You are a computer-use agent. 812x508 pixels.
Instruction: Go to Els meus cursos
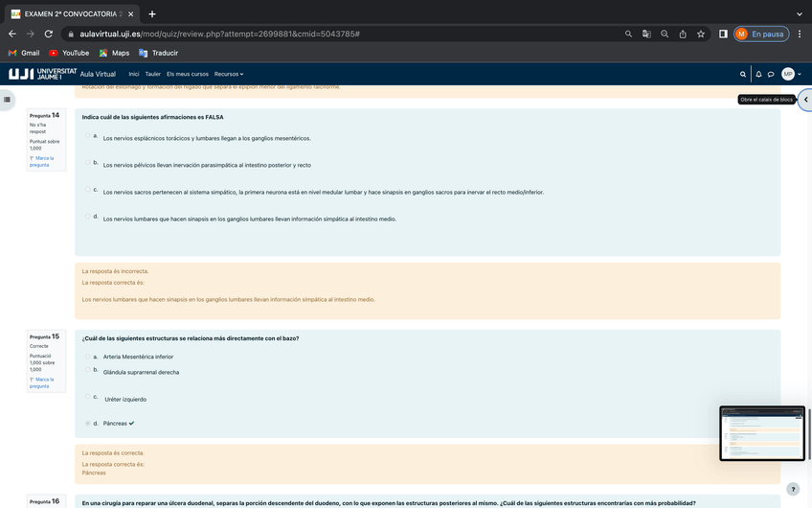[x=187, y=74]
